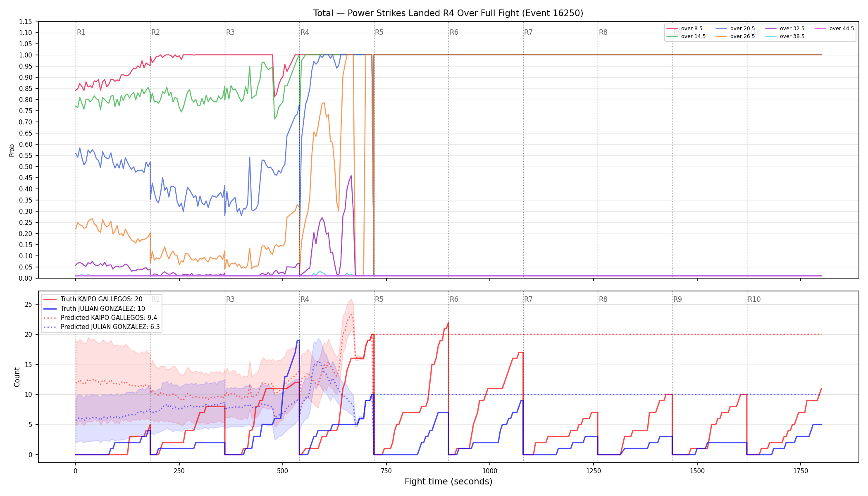Click the R4 round marker in Count chart
The height and width of the screenshot is (496, 868).
point(305,299)
